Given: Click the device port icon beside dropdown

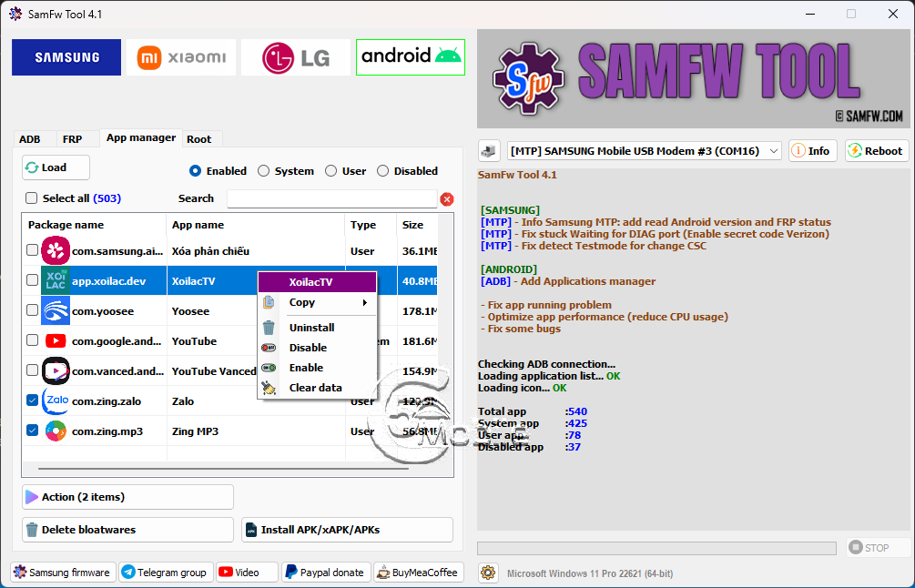Looking at the screenshot, I should click(489, 151).
